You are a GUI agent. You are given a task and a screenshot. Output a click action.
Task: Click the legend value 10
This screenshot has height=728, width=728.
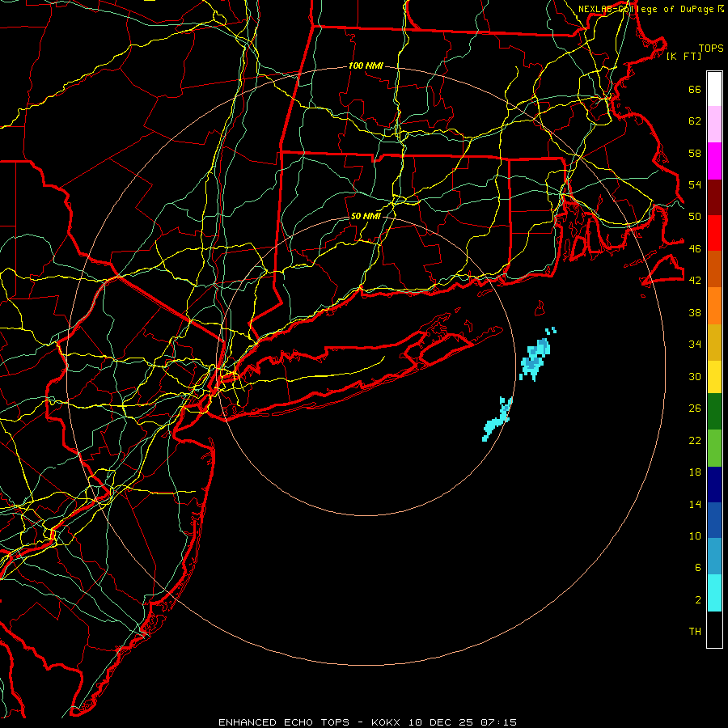(695, 535)
